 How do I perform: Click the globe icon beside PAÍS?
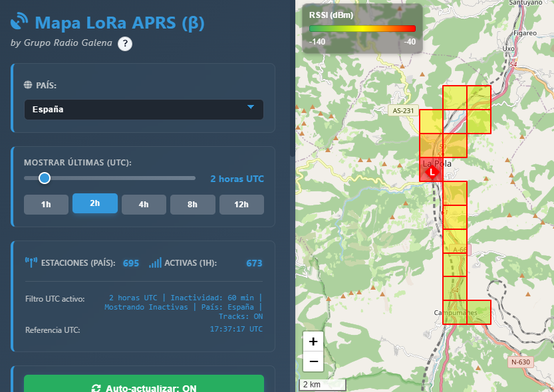28,85
